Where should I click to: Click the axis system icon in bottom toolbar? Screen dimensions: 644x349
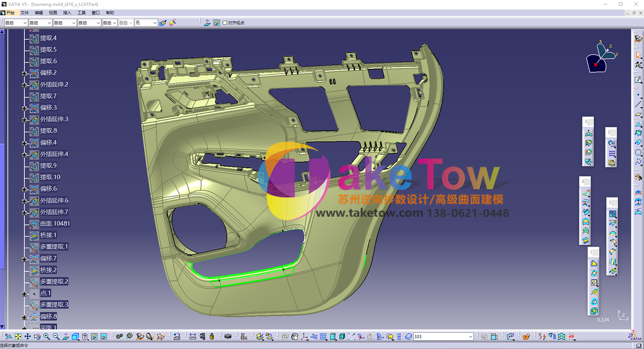click(304, 337)
